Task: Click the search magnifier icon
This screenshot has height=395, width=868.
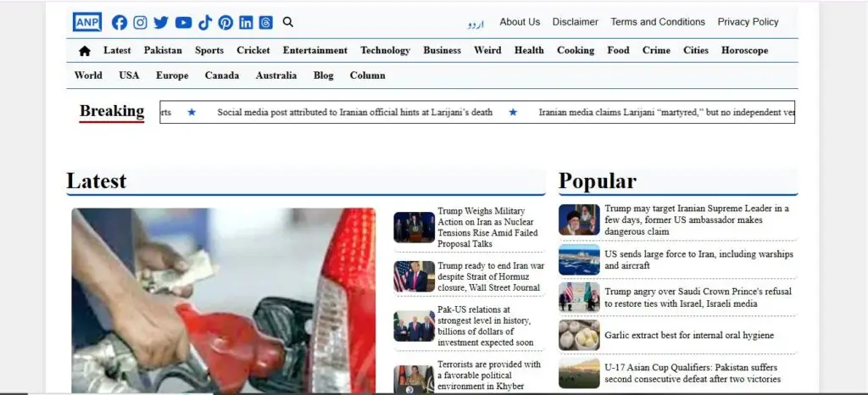Action: 288,22
